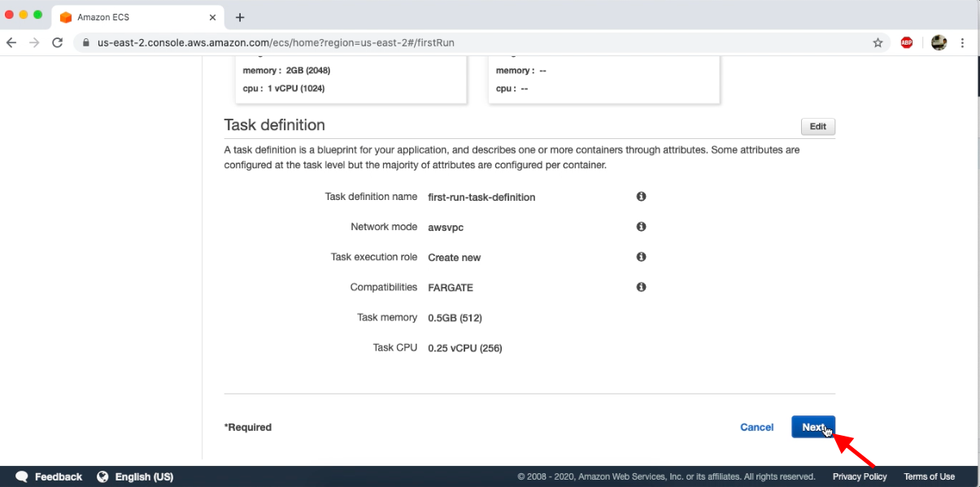Screen dimensions: 980x487
Task: Click the ABP ad blocker extension icon
Action: (906, 42)
